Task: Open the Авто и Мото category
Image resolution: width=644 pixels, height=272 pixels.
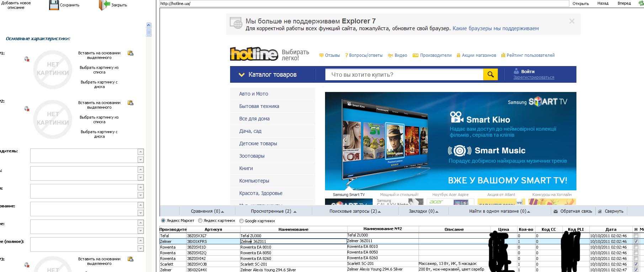Action: point(254,94)
